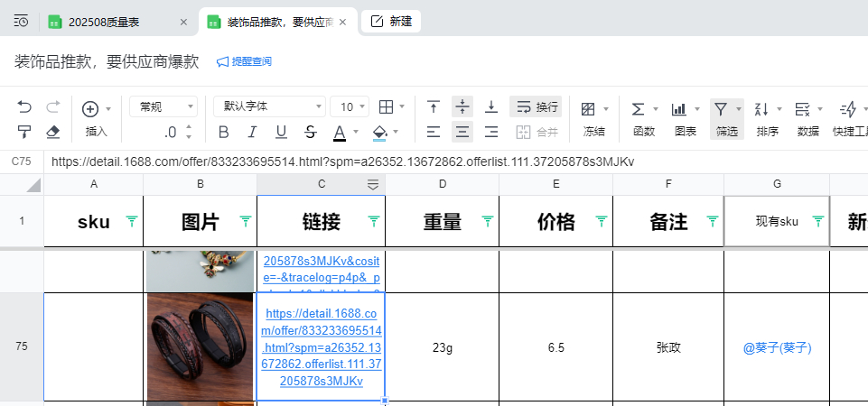868x406 pixels.
Task: Click the 提醒查阅 reminder link
Action: click(x=244, y=61)
